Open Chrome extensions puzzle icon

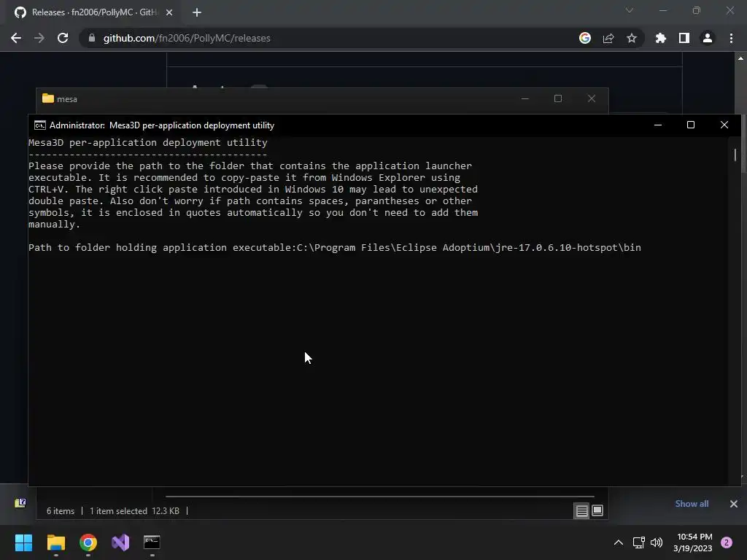tap(661, 38)
